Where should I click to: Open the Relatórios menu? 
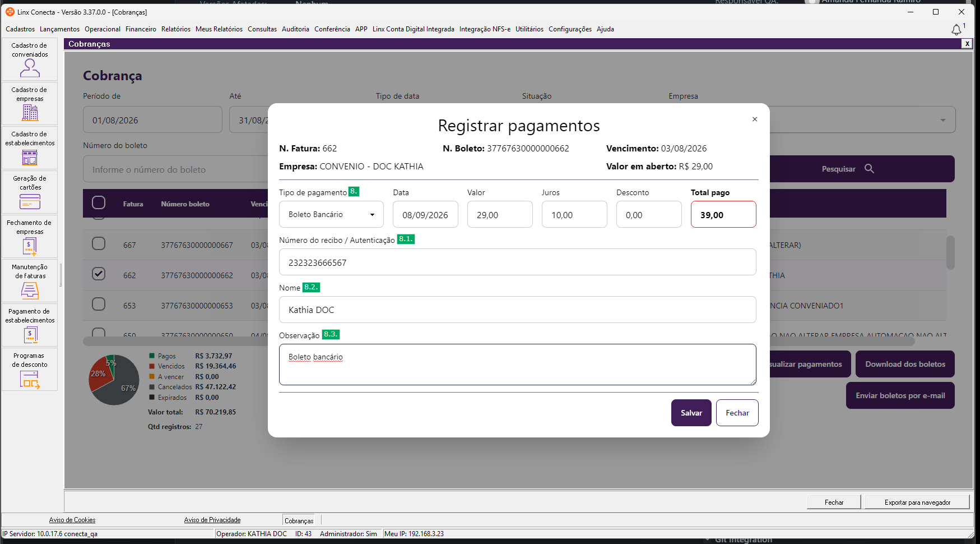176,29
